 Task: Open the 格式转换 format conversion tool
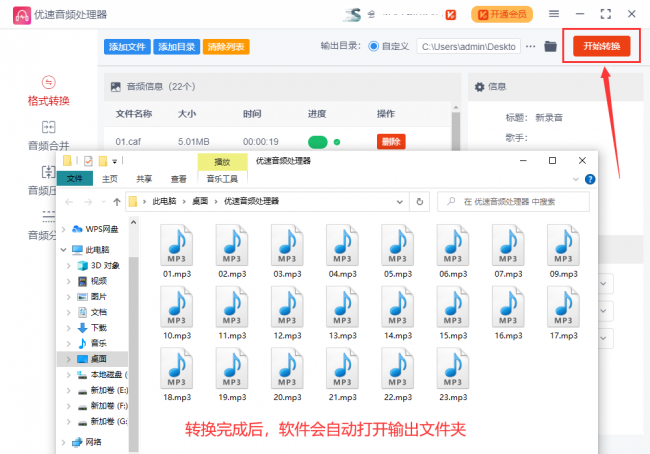[x=49, y=91]
